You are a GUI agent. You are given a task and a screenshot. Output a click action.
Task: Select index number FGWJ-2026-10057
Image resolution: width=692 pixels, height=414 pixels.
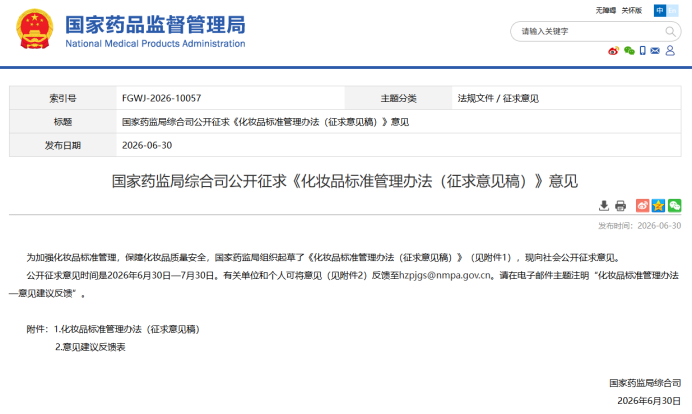click(x=162, y=98)
